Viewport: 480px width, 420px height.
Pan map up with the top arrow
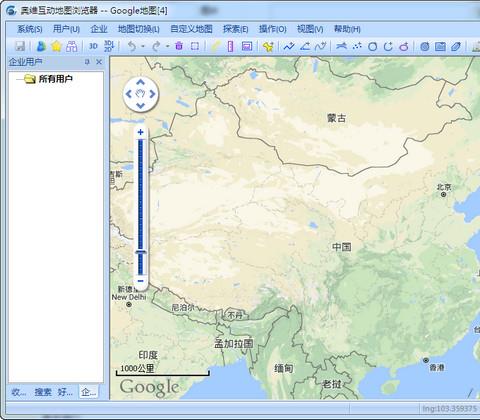140,82
